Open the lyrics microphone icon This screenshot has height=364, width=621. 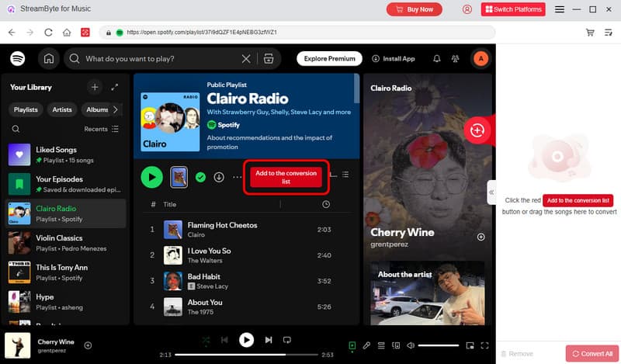366,345
